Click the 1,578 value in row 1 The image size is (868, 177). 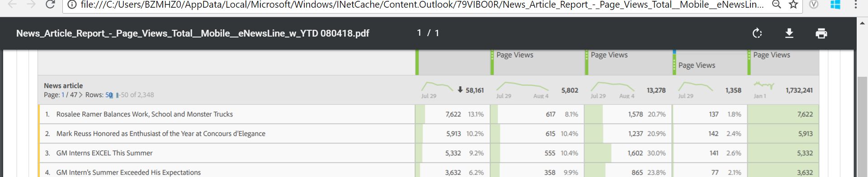pyautogui.click(x=635, y=114)
